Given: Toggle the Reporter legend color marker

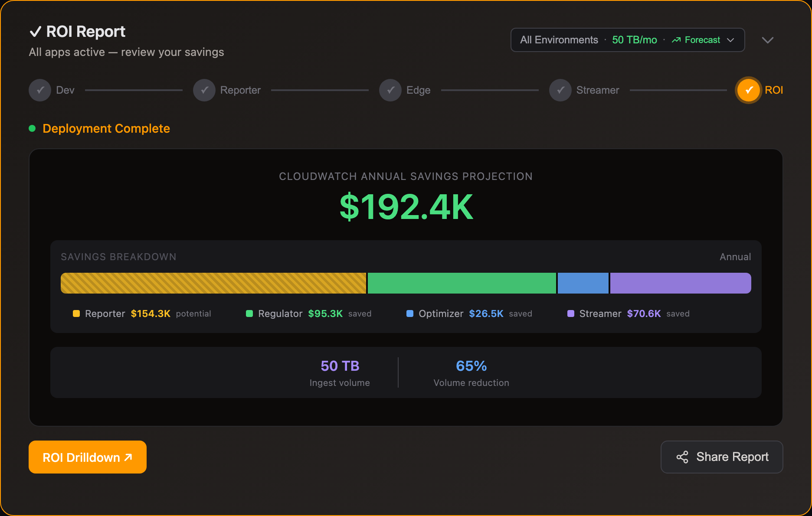Looking at the screenshot, I should (76, 313).
